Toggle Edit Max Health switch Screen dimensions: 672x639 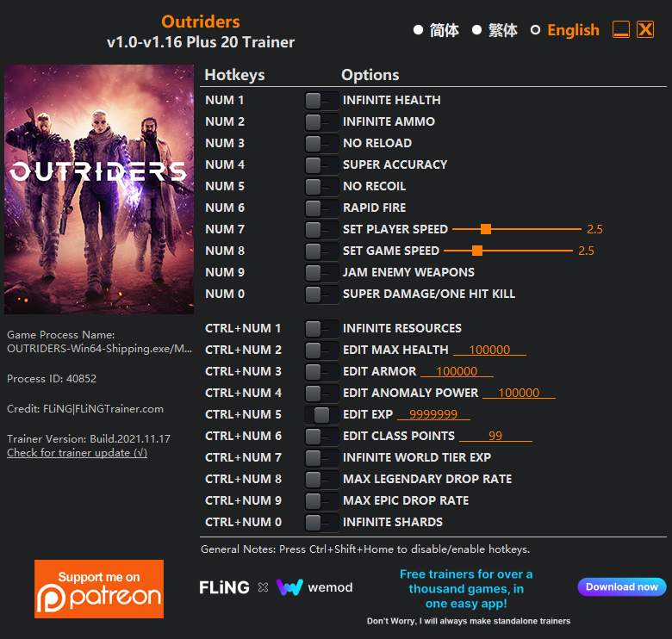pyautogui.click(x=321, y=351)
